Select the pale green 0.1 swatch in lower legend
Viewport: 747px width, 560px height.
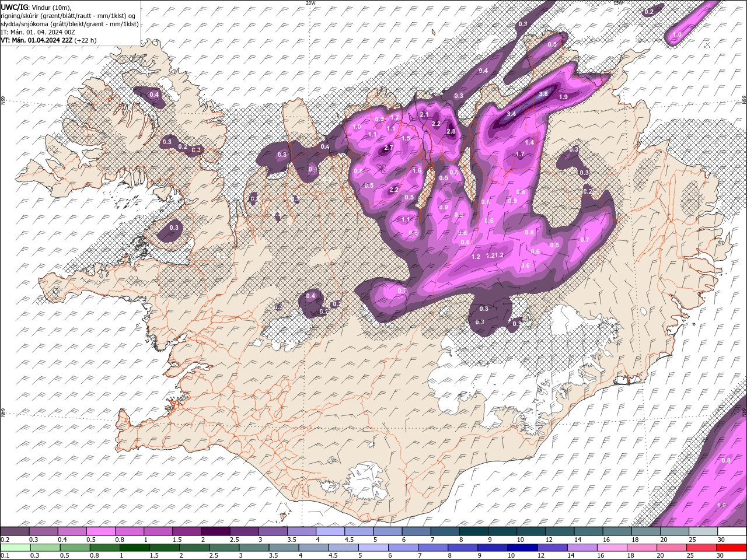point(15,548)
